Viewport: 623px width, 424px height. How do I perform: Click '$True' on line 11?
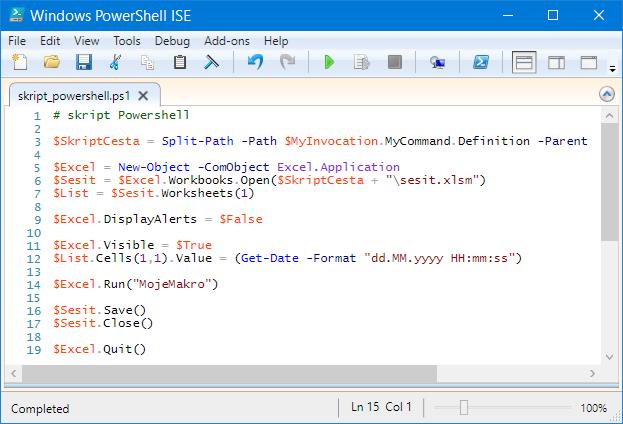194,245
